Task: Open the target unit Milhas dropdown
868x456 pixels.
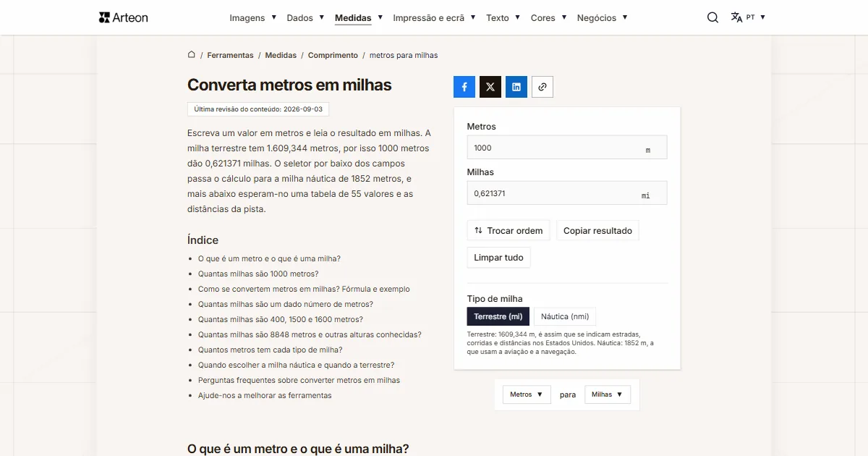Action: pos(608,394)
